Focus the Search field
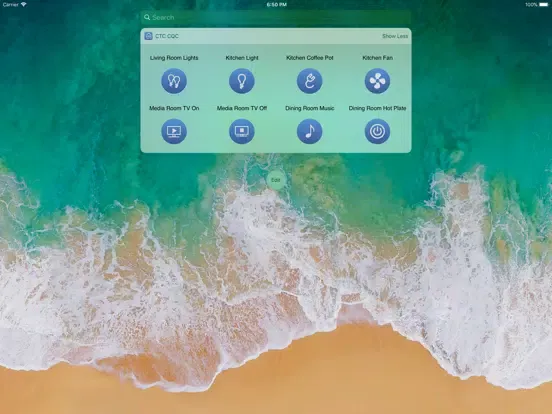 pos(276,17)
